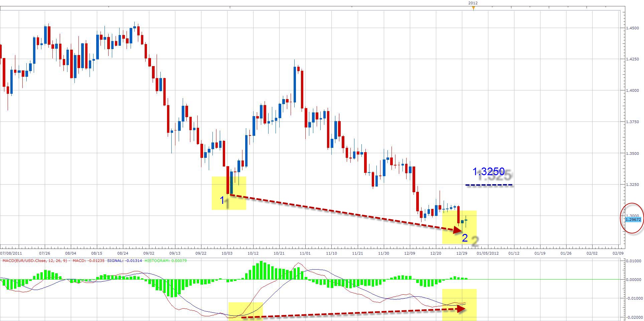Viewport: 644px width, 321px height.
Task: Click the 1.4000 price axis label
Action: pos(632,90)
